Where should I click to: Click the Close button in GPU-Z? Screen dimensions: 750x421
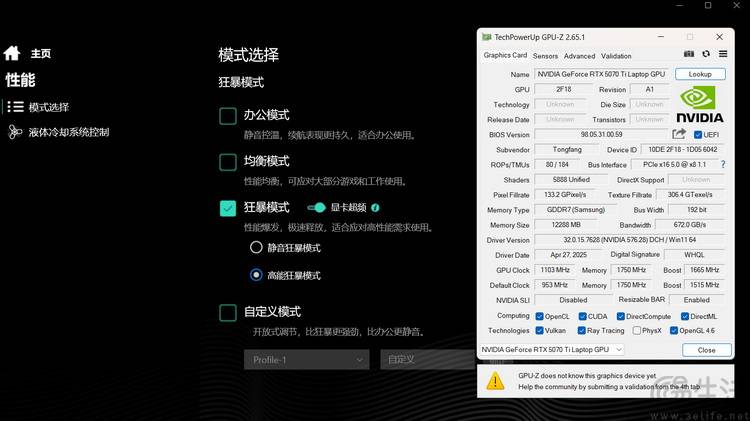pos(706,350)
